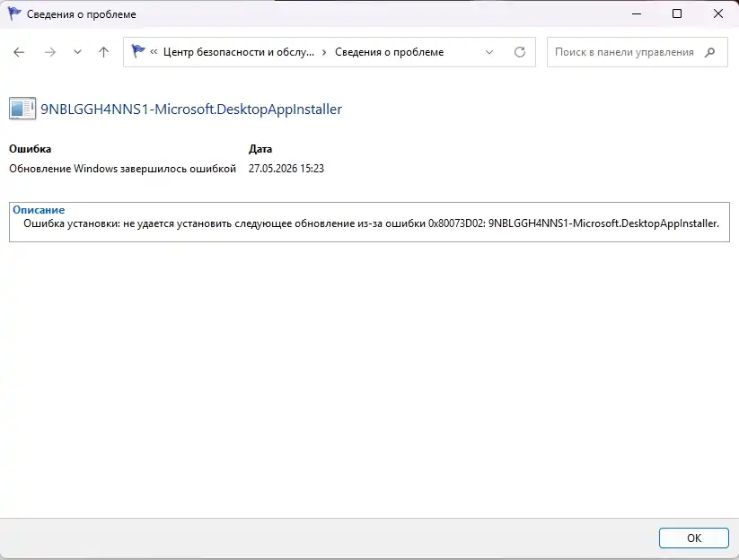This screenshot has width=739, height=560.
Task: Click the Описание label
Action: 39,210
